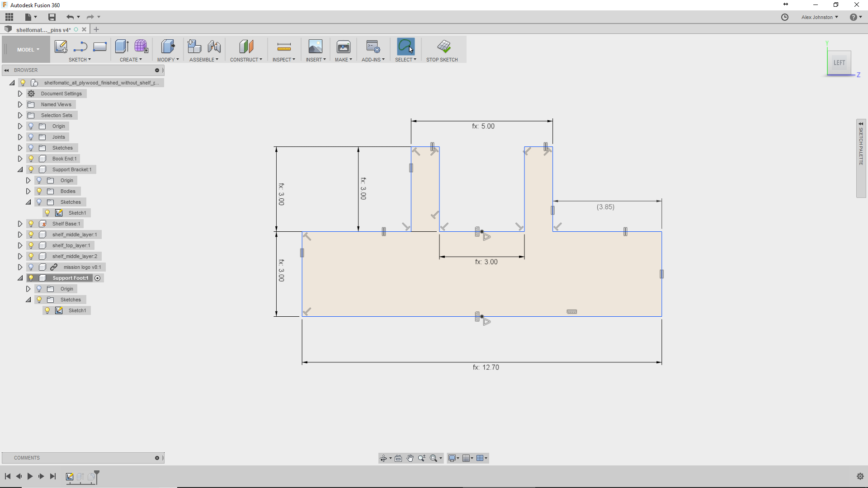Open the Job Status clock icon
Screen dimensions: 868x488
point(785,17)
